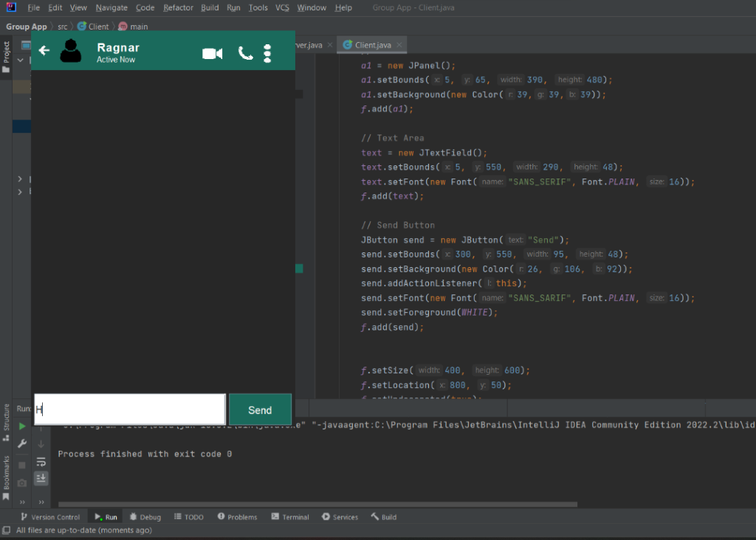The width and height of the screenshot is (756, 540).
Task: Click the horizontal scrollbar in Run console
Action: [x=317, y=505]
